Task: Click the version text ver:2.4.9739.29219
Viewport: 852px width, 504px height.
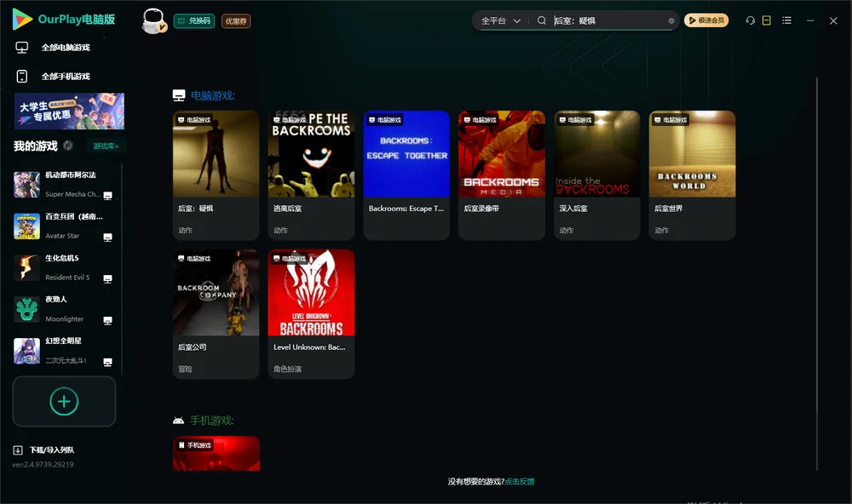Action: click(43, 464)
